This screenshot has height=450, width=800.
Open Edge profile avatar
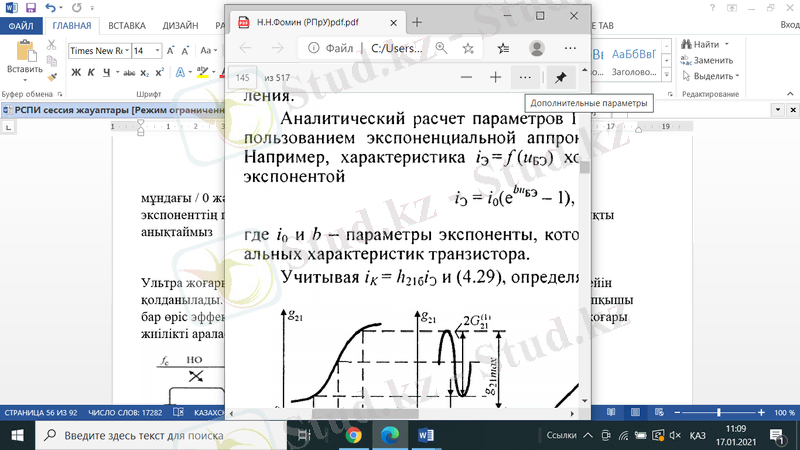point(537,48)
